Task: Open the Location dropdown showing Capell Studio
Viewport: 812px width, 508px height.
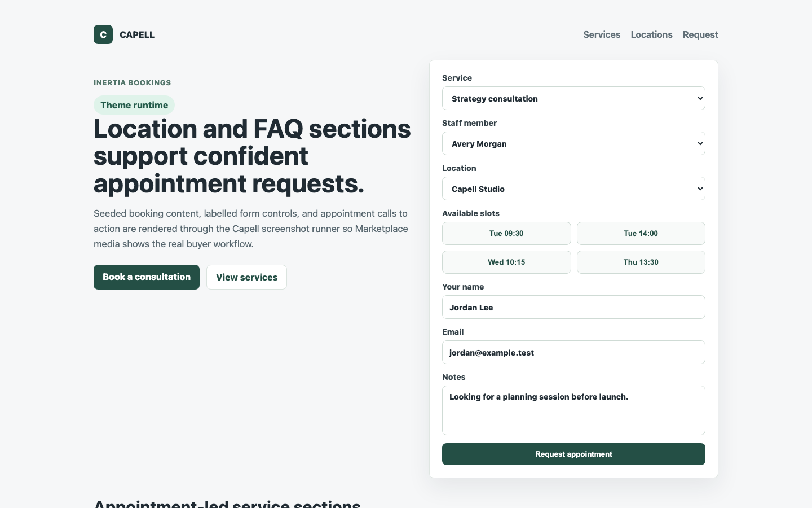Action: tap(573, 189)
